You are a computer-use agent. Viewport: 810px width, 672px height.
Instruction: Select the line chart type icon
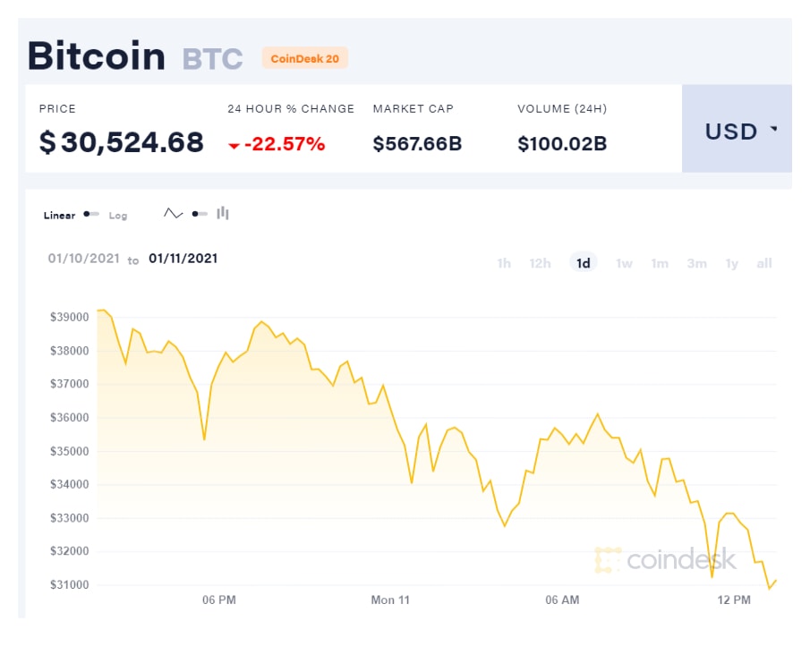173,213
